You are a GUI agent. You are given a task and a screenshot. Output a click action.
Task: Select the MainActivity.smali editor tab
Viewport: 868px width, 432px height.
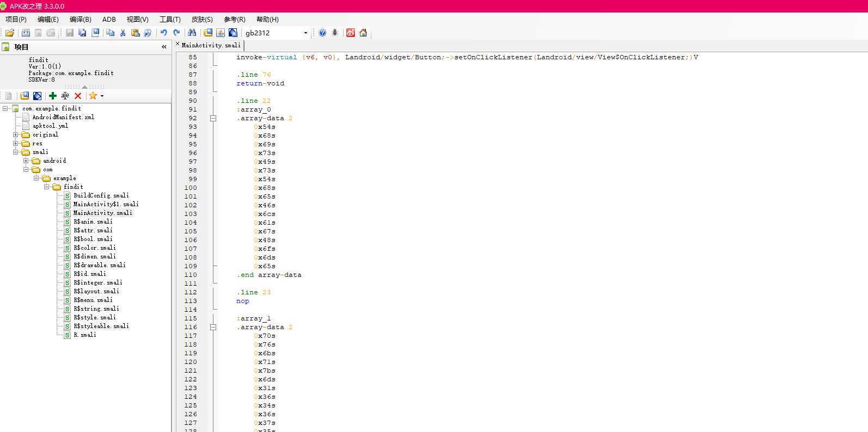(x=211, y=45)
